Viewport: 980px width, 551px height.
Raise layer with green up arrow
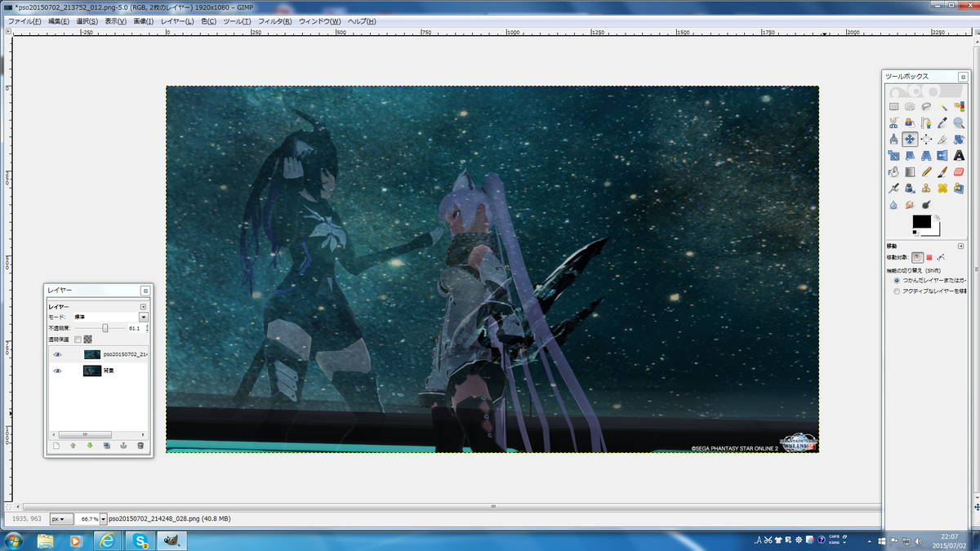(x=73, y=446)
